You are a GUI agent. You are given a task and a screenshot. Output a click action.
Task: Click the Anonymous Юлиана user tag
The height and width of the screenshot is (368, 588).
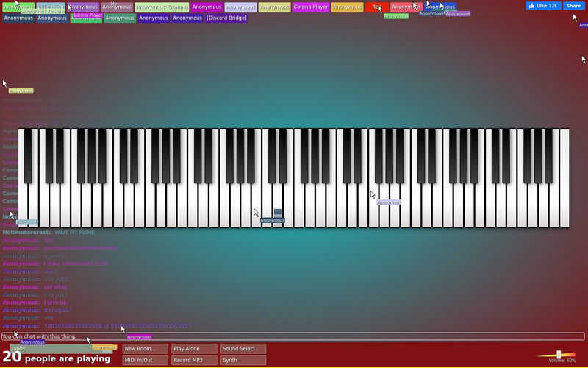tap(162, 7)
